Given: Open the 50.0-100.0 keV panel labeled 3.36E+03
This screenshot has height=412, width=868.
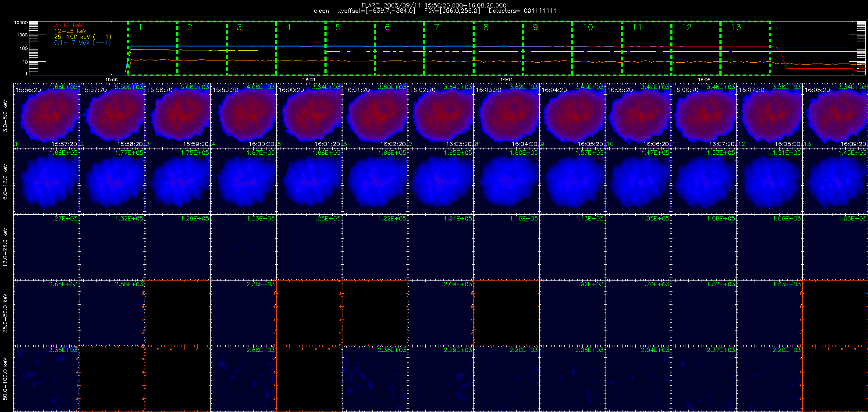Looking at the screenshot, I should click(x=46, y=379).
